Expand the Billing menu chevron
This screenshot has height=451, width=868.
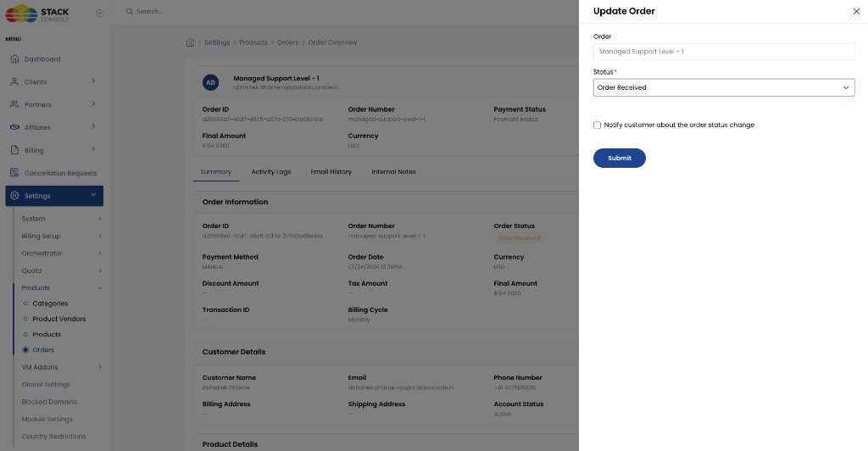click(x=93, y=149)
